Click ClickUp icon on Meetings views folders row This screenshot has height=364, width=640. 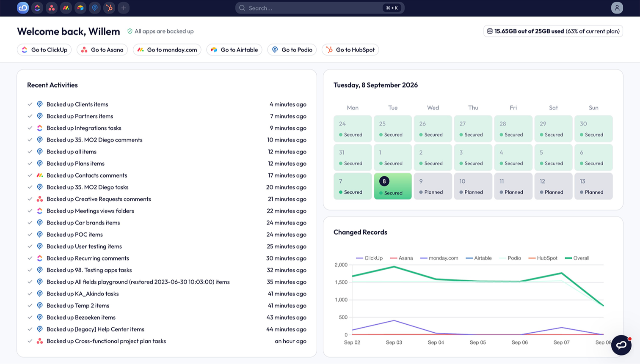coord(40,211)
